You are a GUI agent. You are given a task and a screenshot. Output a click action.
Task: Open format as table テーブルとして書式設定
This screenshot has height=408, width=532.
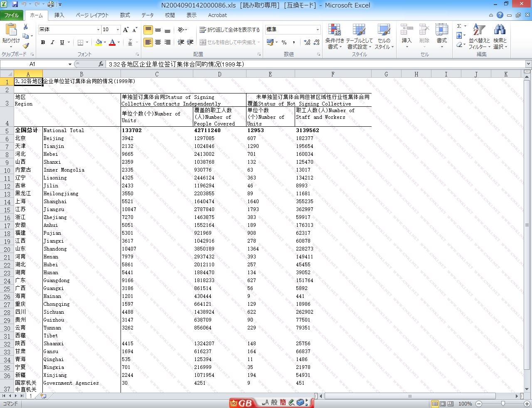(359, 37)
